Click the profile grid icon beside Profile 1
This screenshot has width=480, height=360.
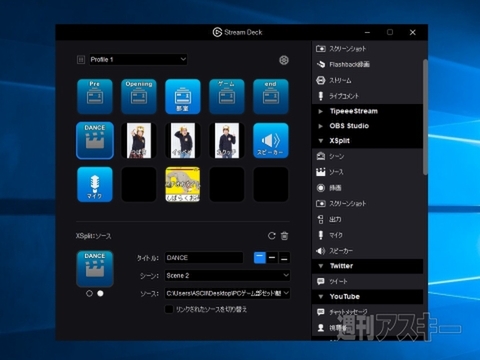click(81, 60)
